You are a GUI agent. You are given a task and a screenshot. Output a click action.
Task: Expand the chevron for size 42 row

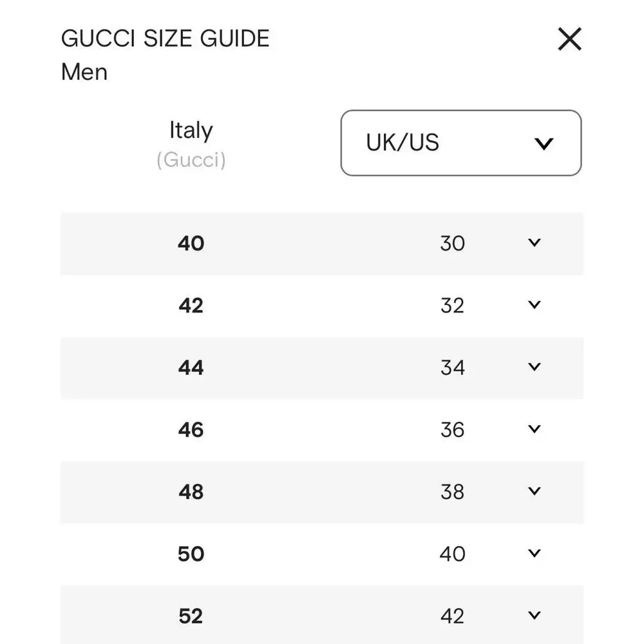click(535, 305)
